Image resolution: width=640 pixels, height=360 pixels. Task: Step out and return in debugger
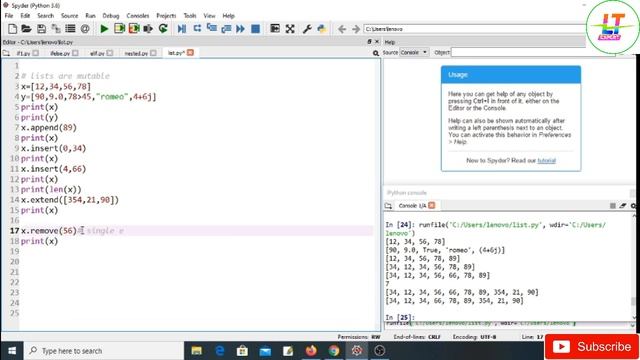226,29
